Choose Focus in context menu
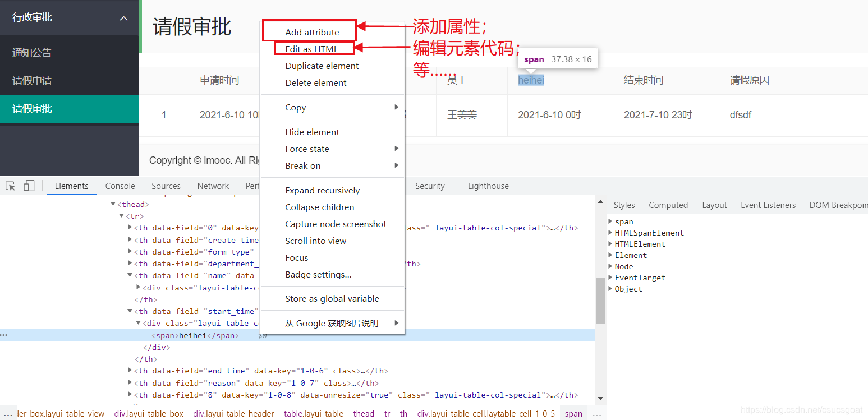The height and width of the screenshot is (420, 868). pos(297,257)
